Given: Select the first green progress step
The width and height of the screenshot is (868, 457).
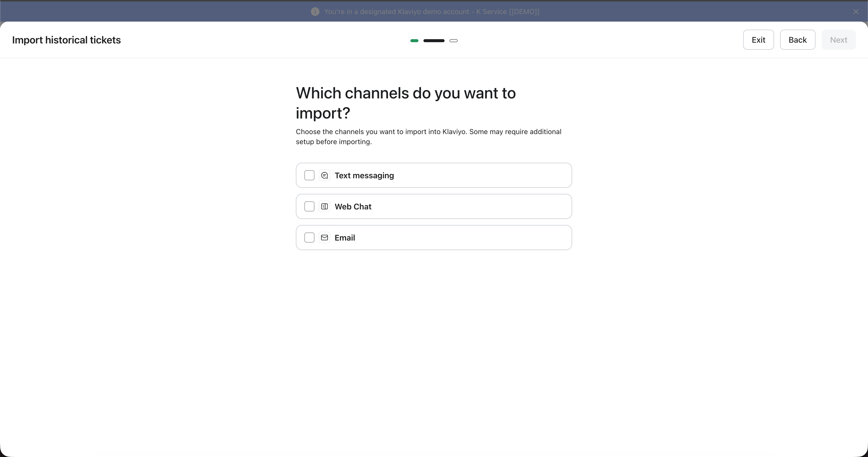Looking at the screenshot, I should pos(414,41).
